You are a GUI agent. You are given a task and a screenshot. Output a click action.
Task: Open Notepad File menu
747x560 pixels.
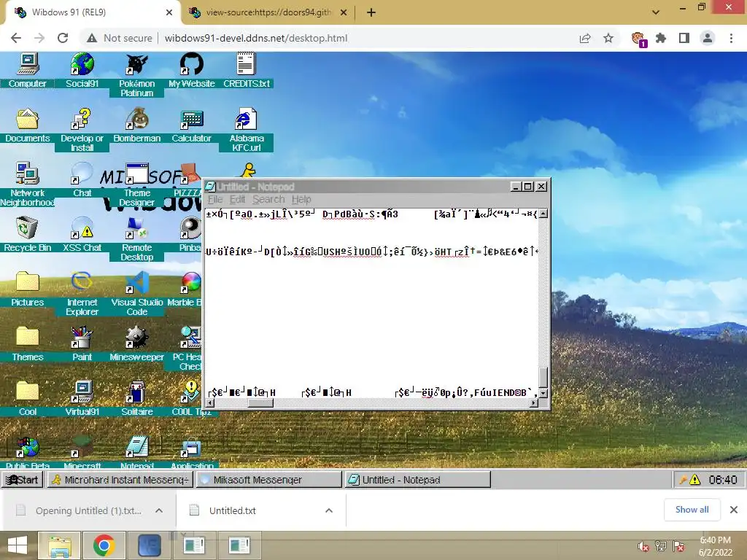(x=215, y=200)
